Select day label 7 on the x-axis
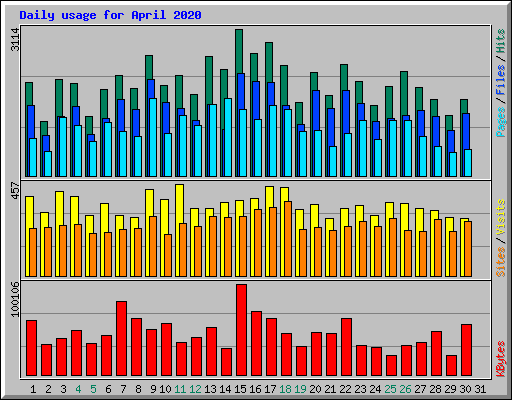Viewport: 512px width, 400px height. [123, 389]
